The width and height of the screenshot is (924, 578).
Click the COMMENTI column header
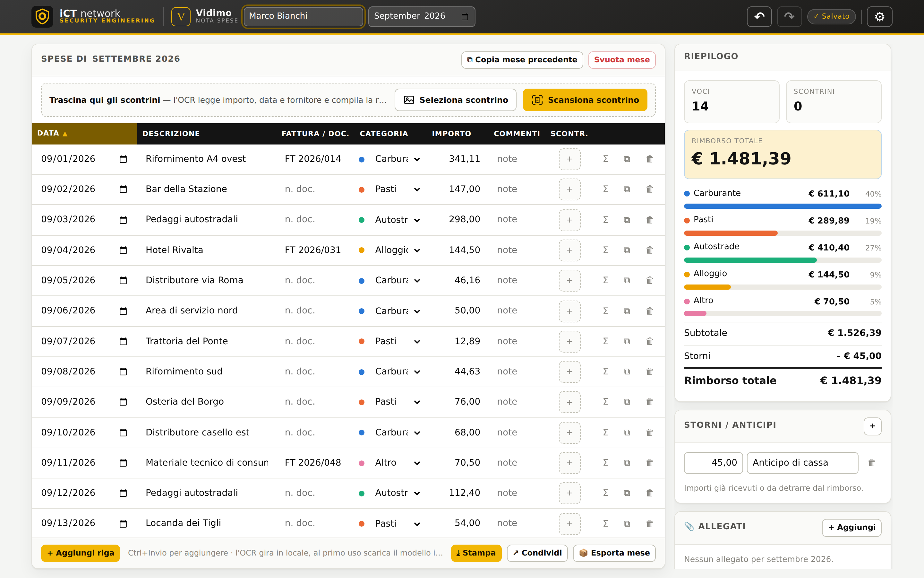pos(517,133)
